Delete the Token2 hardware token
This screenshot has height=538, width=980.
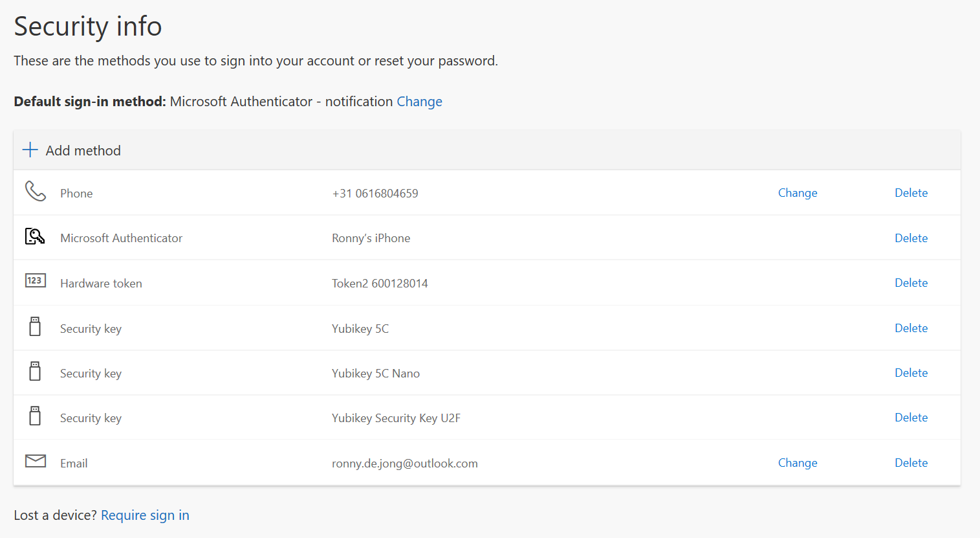[x=911, y=283]
